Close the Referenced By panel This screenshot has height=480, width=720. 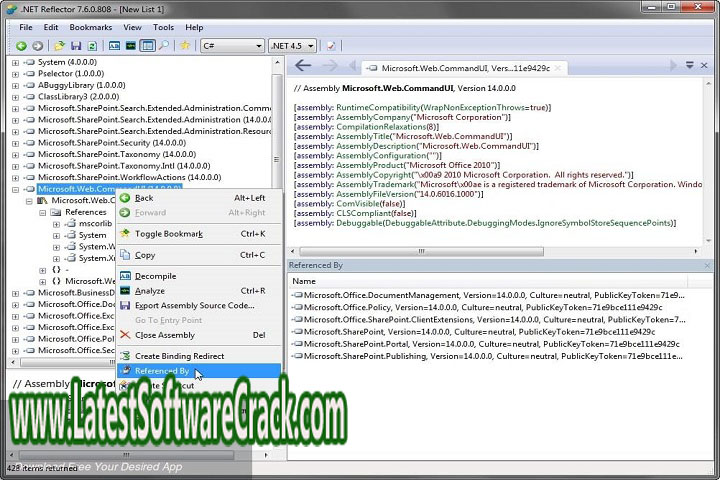[707, 265]
